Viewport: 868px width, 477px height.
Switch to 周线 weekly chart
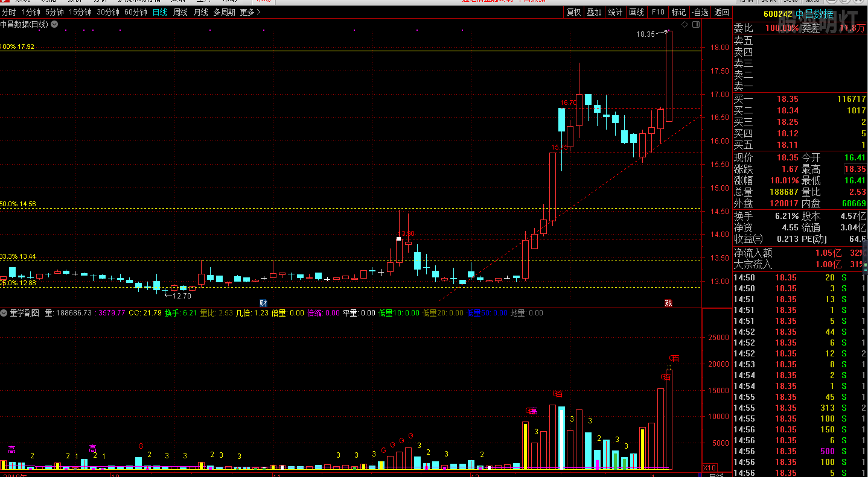click(180, 12)
